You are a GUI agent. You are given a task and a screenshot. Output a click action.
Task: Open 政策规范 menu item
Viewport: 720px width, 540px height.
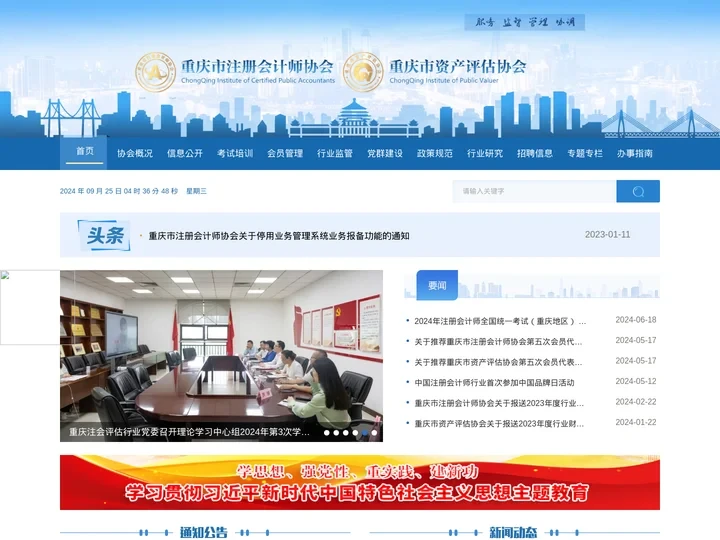click(x=435, y=153)
